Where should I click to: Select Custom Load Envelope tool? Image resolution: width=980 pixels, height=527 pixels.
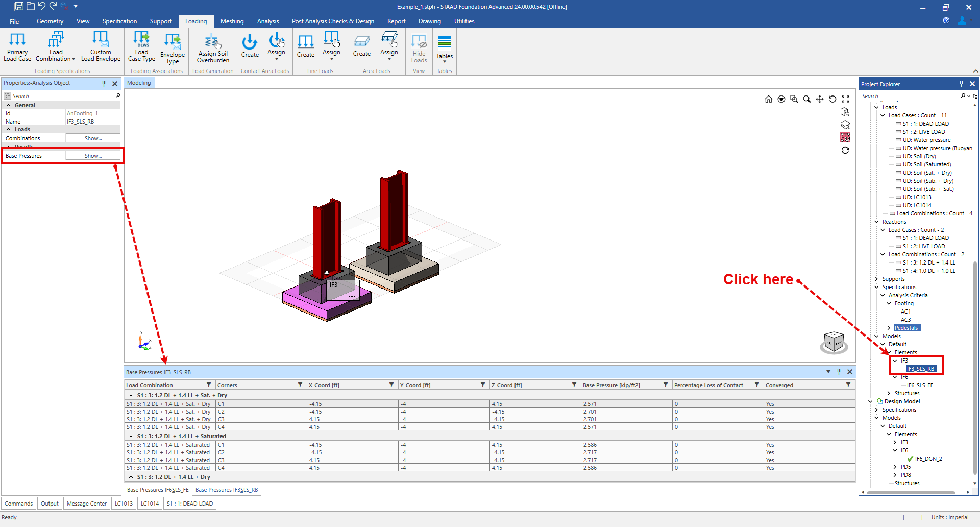pos(101,47)
